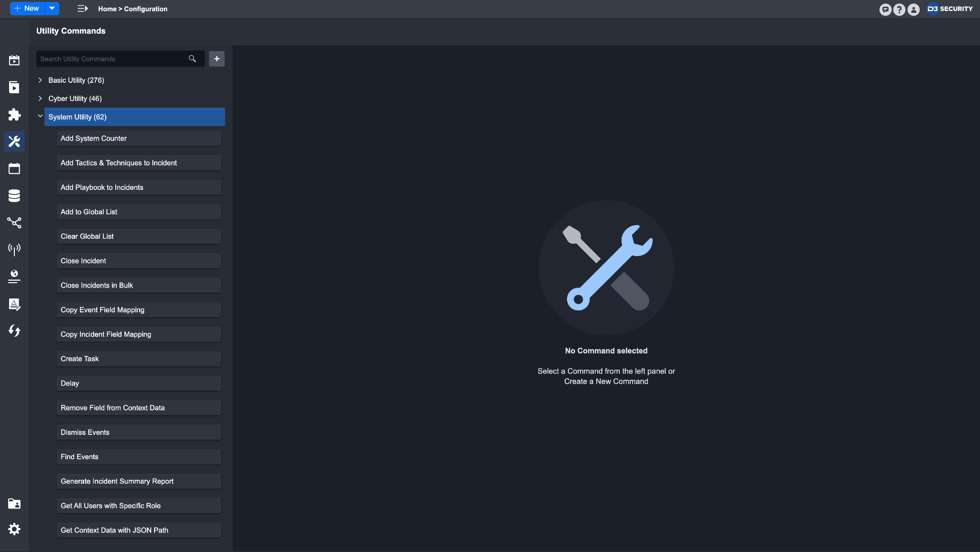
Task: Open the broadcast antenna sidebar icon
Action: pos(14,249)
